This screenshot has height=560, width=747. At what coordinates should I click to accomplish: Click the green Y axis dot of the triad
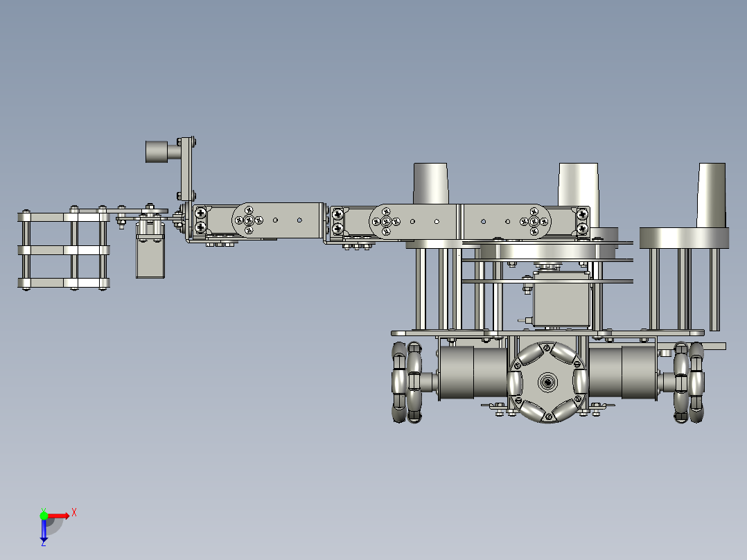click(x=44, y=516)
